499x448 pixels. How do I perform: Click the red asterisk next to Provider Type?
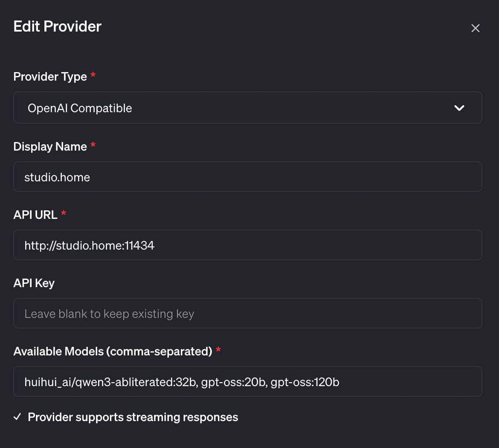point(93,76)
